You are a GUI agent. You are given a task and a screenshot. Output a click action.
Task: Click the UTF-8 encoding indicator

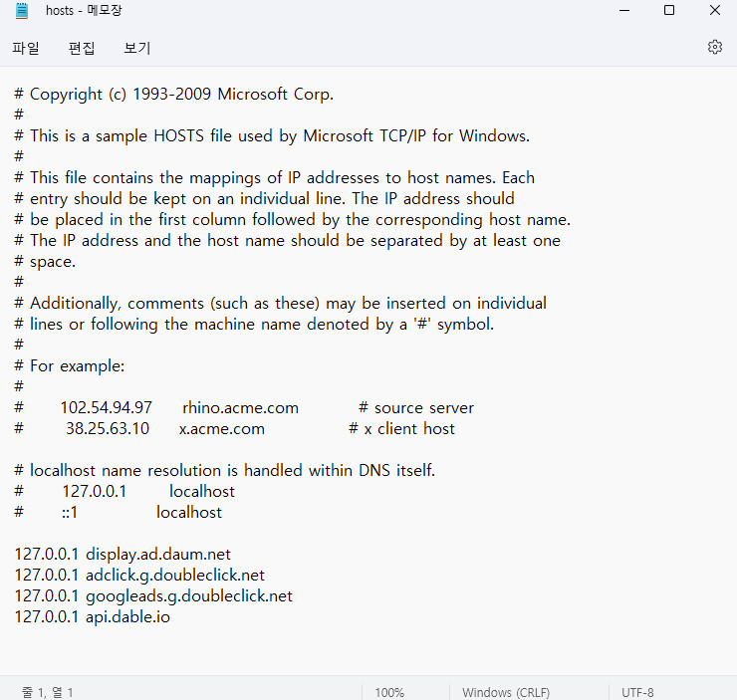(637, 692)
